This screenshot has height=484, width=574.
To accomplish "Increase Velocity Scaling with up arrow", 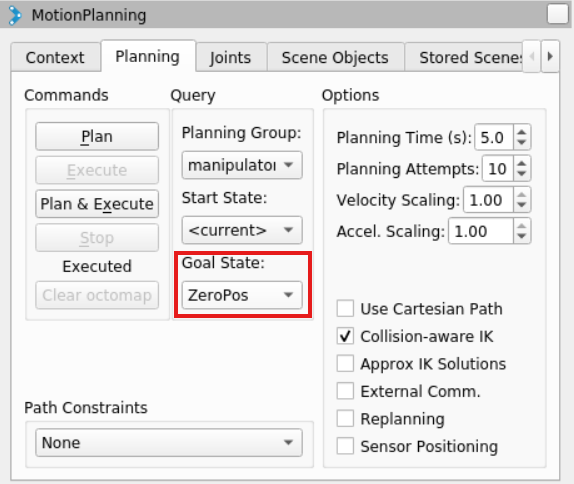I will pos(522,194).
